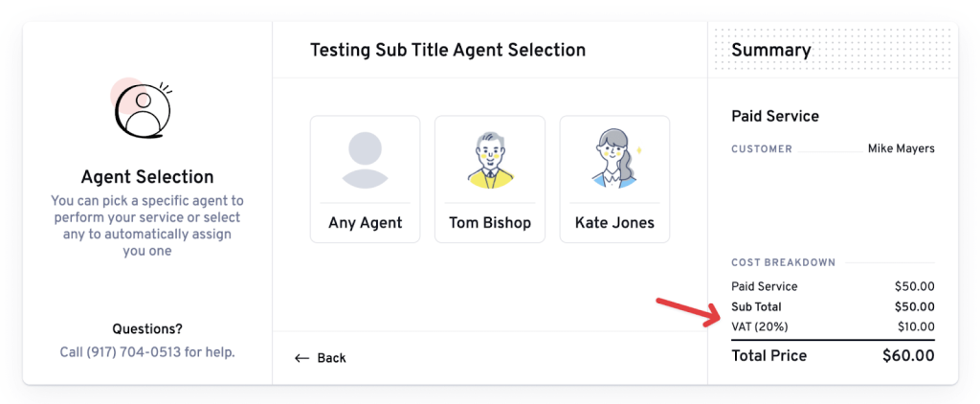Click the Sub Total line label
The image size is (980, 404).
tap(756, 306)
